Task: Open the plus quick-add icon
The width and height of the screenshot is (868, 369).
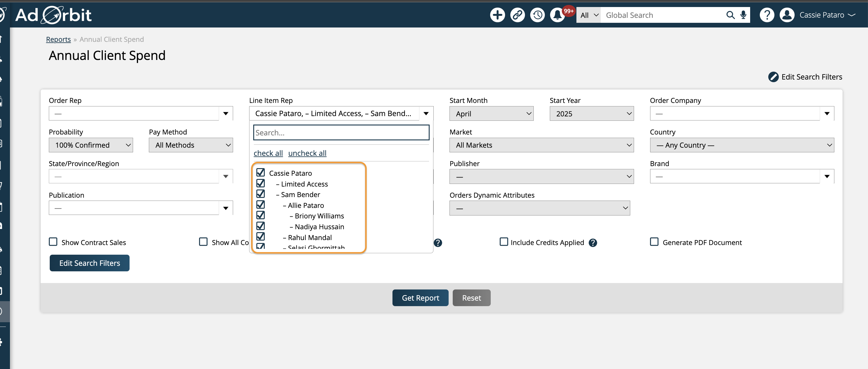Action: pyautogui.click(x=497, y=15)
